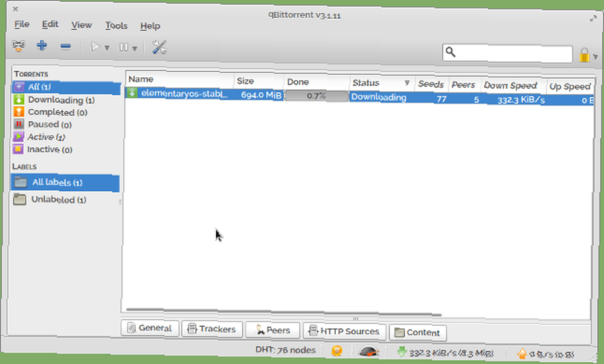Select All labels (1) in the Labels list
604x364 pixels.
click(x=65, y=182)
